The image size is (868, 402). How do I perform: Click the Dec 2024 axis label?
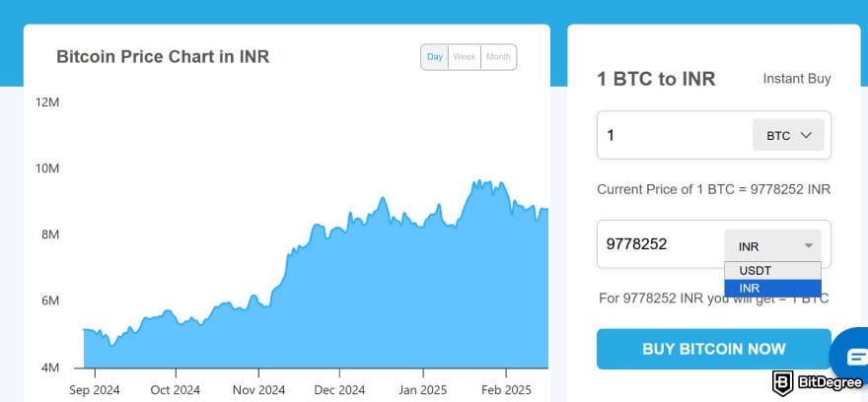[340, 390]
